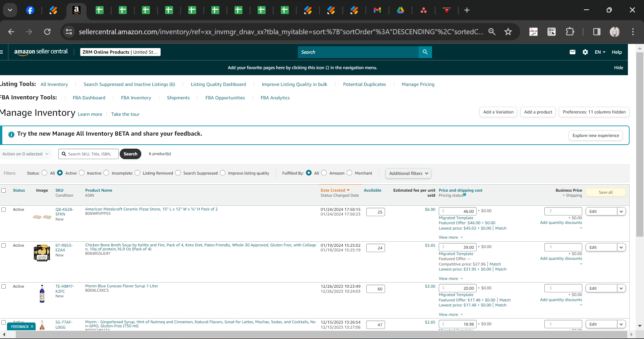Click the Take the tour link
644x339 pixels.
(125, 114)
